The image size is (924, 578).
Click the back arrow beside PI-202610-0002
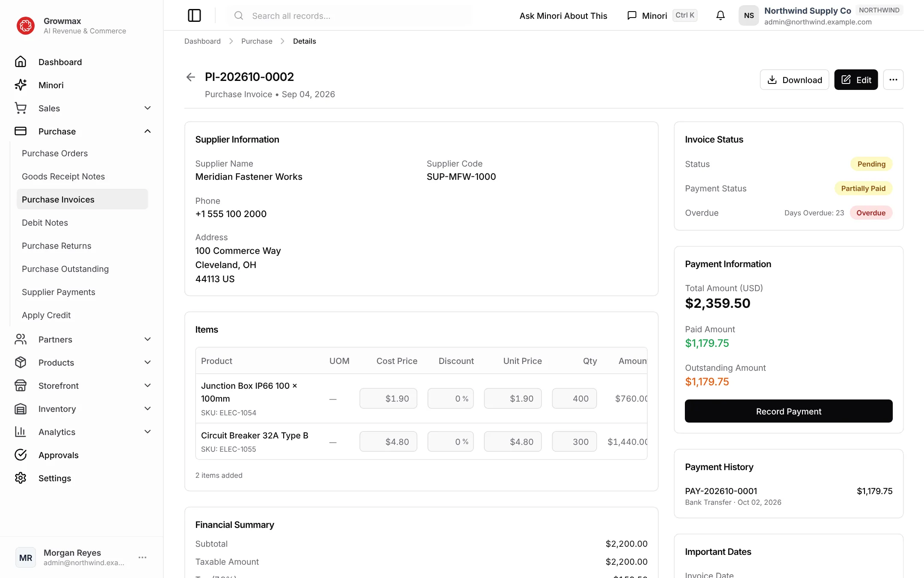(191, 77)
